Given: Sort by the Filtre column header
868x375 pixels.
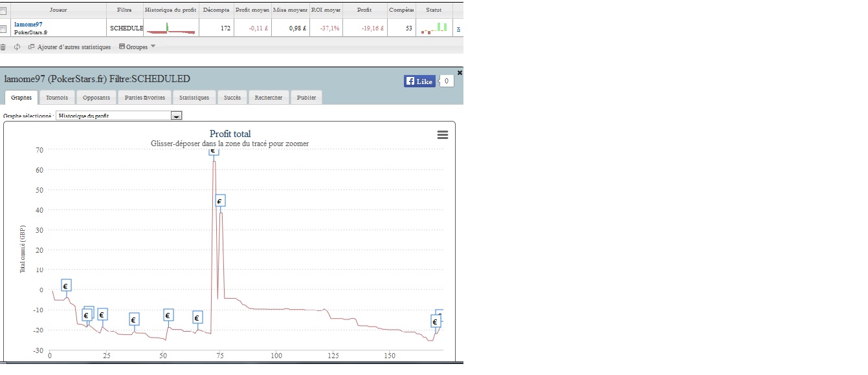Looking at the screenshot, I should tap(124, 10).
